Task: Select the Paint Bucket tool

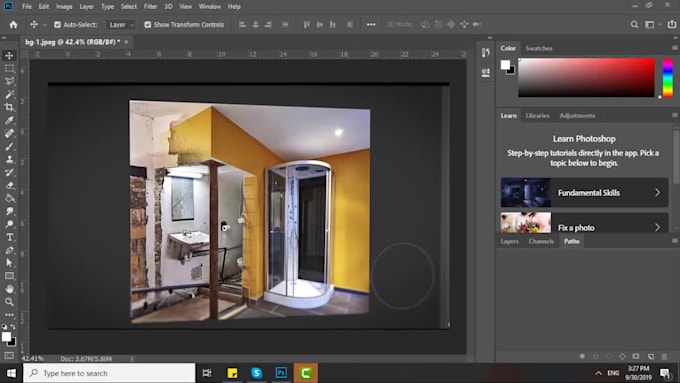Action: pyautogui.click(x=9, y=198)
